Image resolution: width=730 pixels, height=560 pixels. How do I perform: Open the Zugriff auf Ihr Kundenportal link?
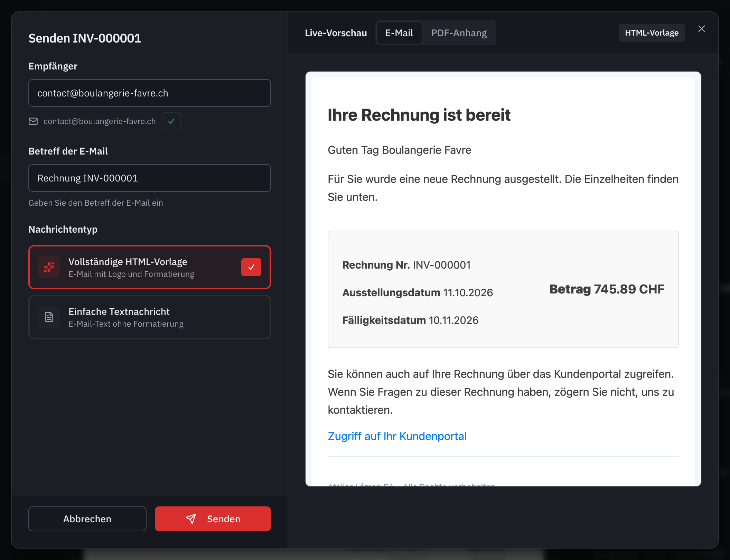pyautogui.click(x=397, y=436)
